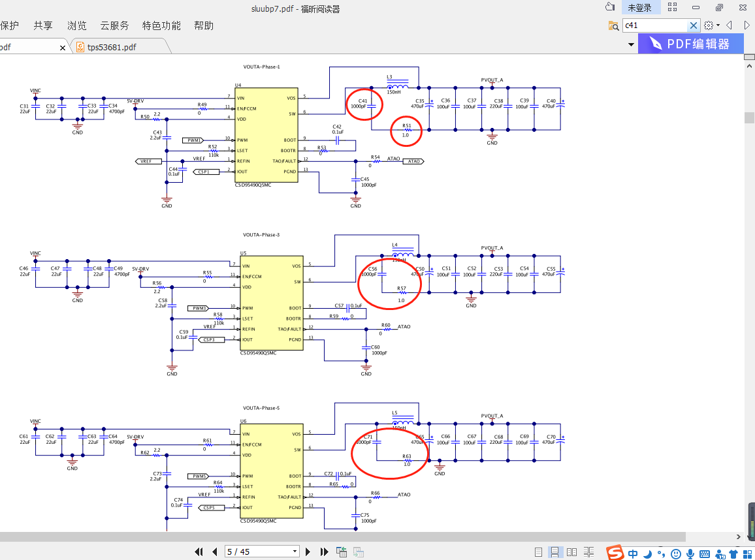Open the Sogou user account icon
755x560 pixels.
[x=720, y=554]
